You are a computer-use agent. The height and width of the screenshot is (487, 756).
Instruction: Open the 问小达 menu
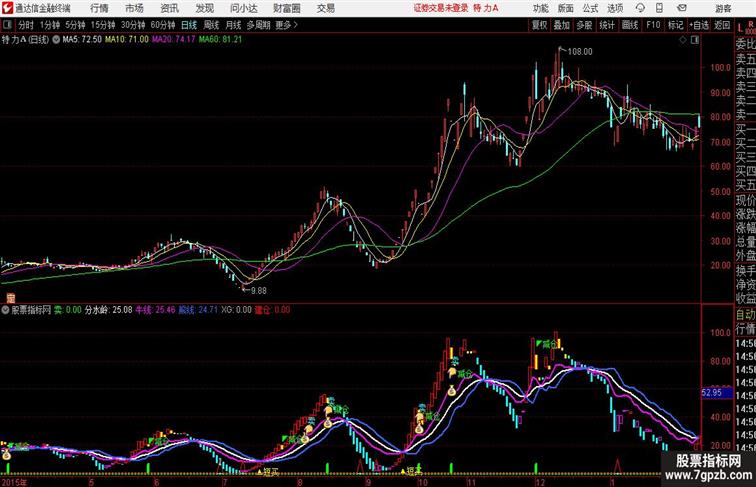point(243,8)
